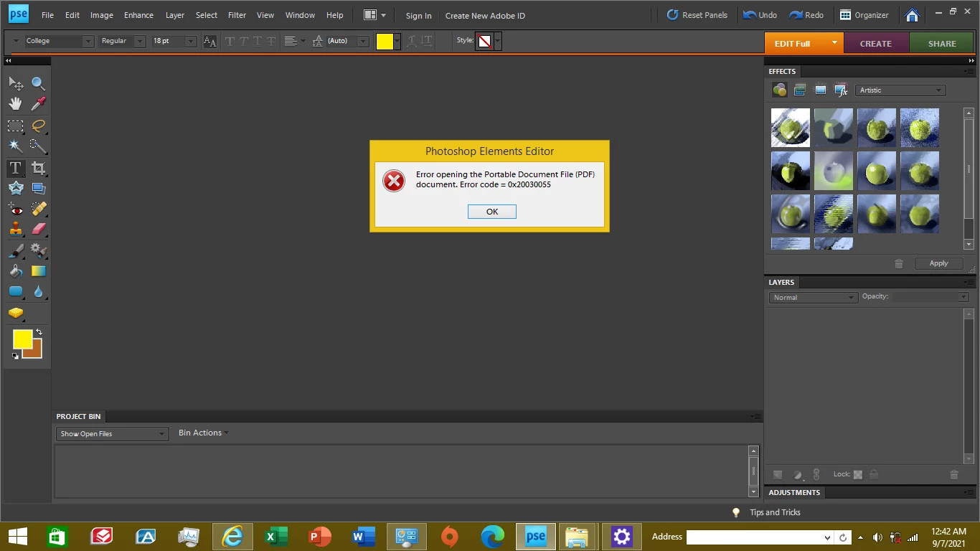Select the Rectangular Marquee tool
This screenshot has height=551, width=980.
click(16, 126)
